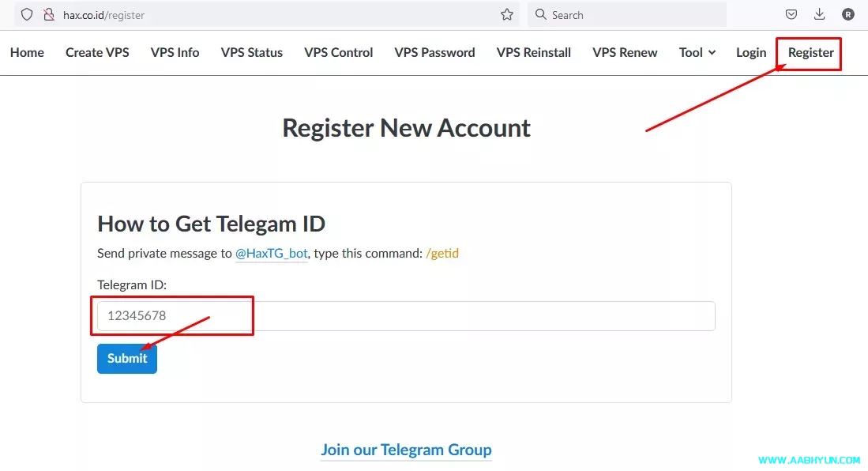868x471 pixels.
Task: Select VPS Info in navigation
Action: [x=175, y=52]
